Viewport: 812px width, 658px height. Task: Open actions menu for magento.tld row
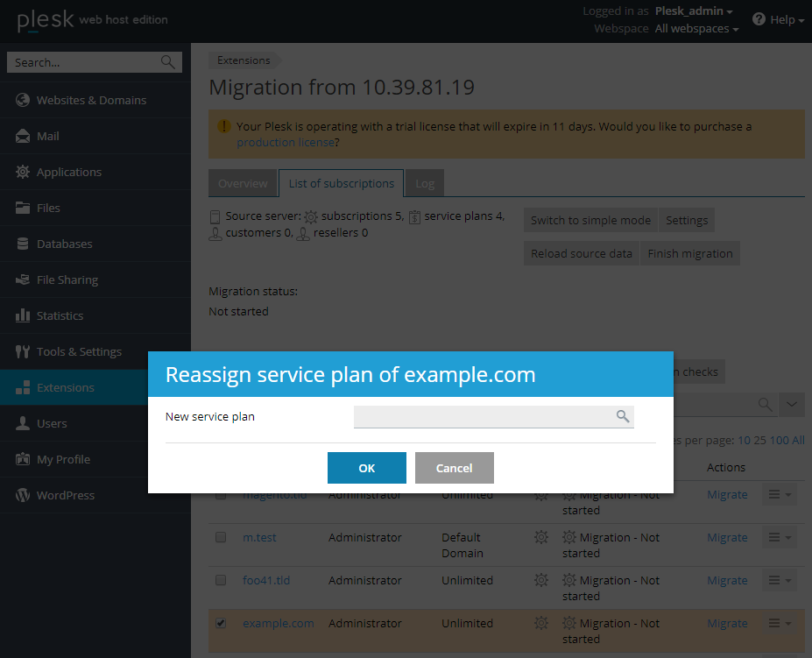click(x=780, y=495)
